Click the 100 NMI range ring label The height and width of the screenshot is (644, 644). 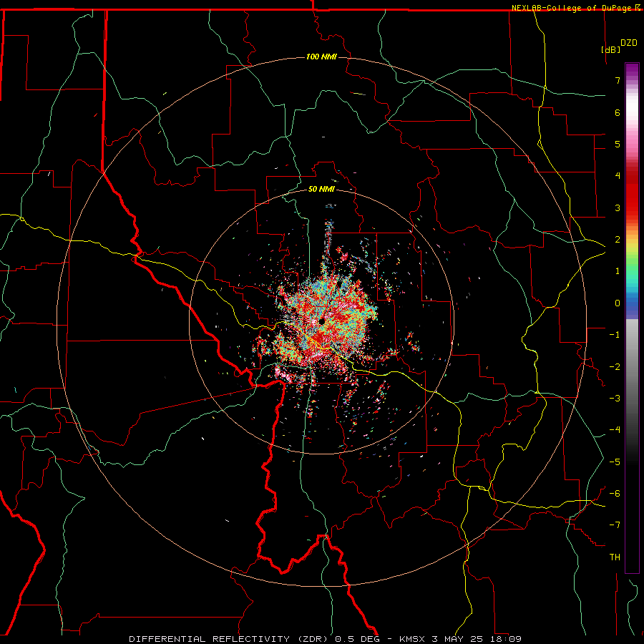[321, 57]
